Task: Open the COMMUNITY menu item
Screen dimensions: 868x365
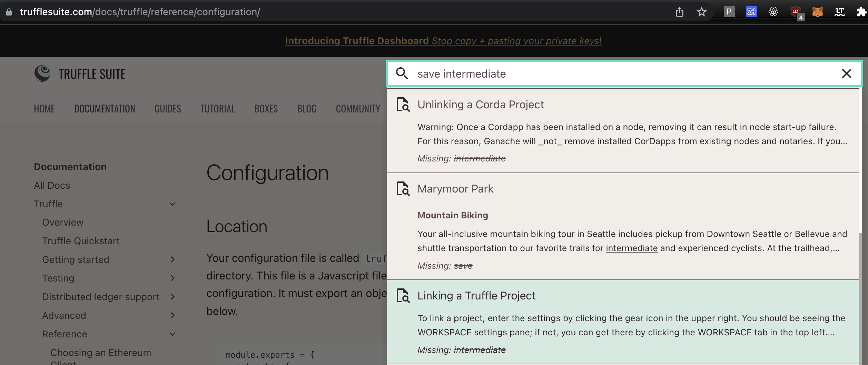Action: pos(357,108)
